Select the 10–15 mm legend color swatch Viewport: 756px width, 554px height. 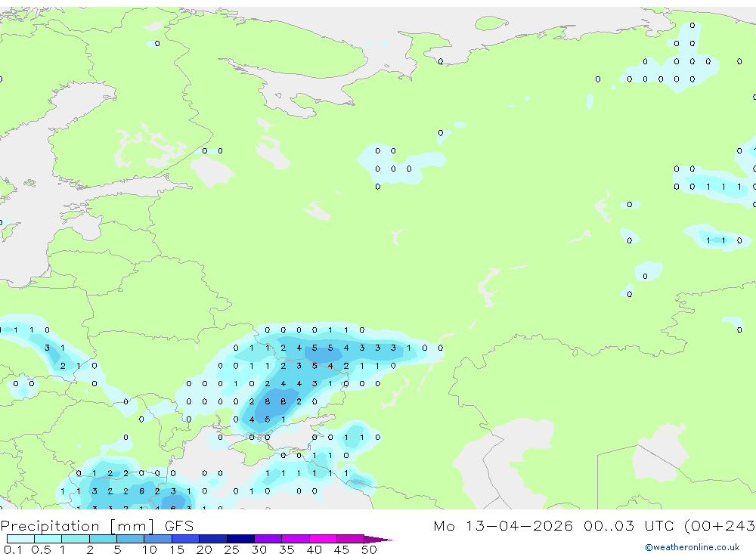pos(158,539)
